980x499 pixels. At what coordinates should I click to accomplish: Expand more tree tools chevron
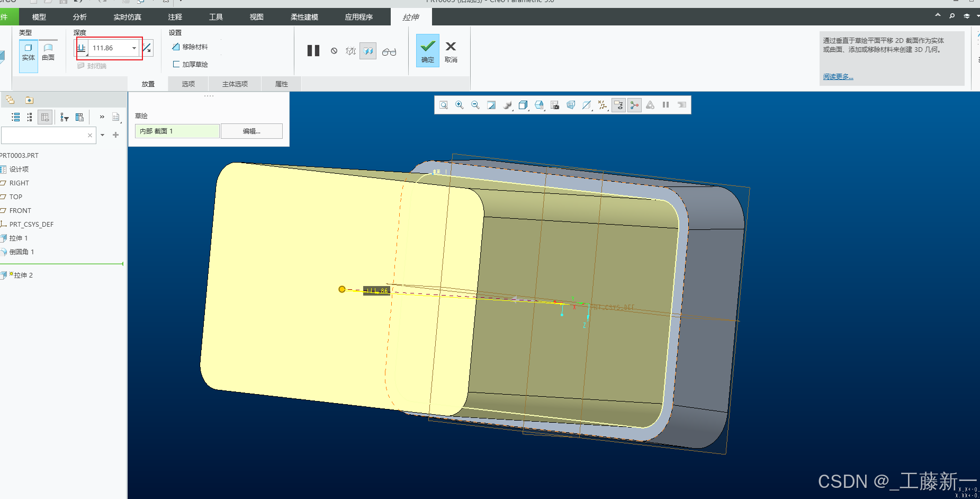pos(102,117)
